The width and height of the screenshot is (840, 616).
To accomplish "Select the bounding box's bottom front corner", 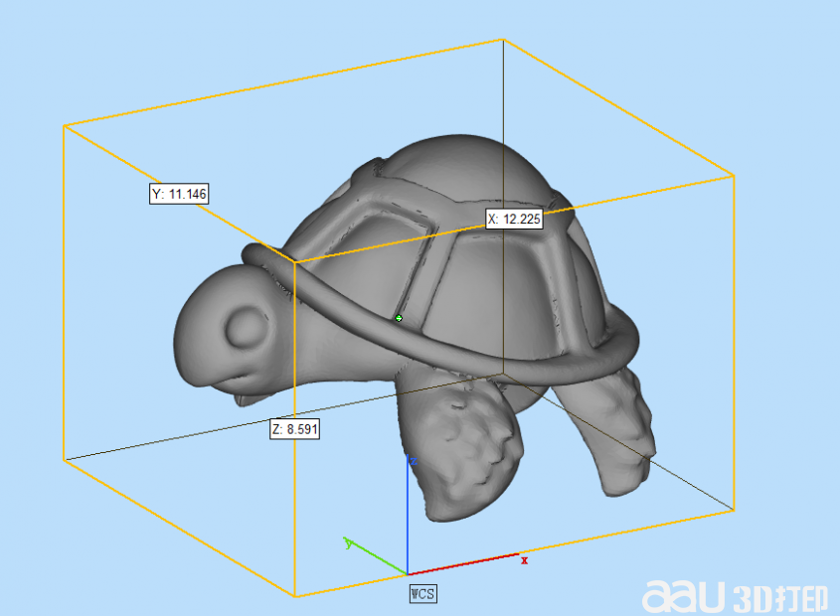I will 295,596.
